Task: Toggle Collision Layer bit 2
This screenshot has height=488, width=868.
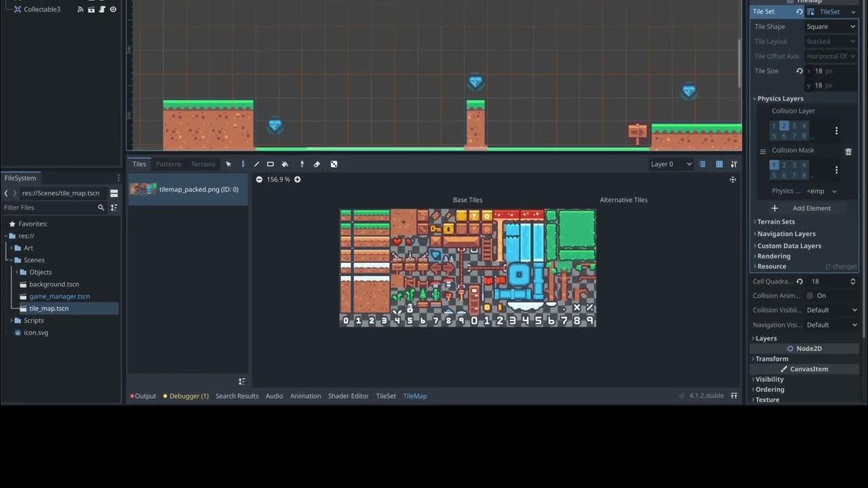Action: (784, 126)
